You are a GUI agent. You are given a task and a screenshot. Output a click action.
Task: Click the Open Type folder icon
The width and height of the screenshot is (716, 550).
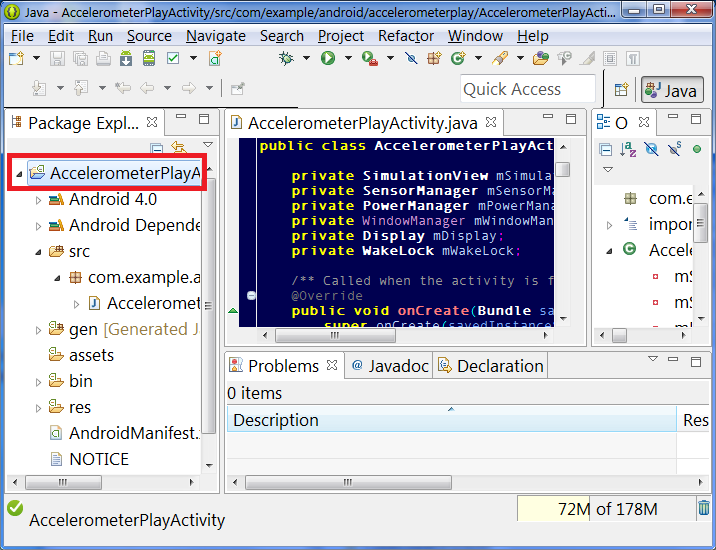pos(541,58)
